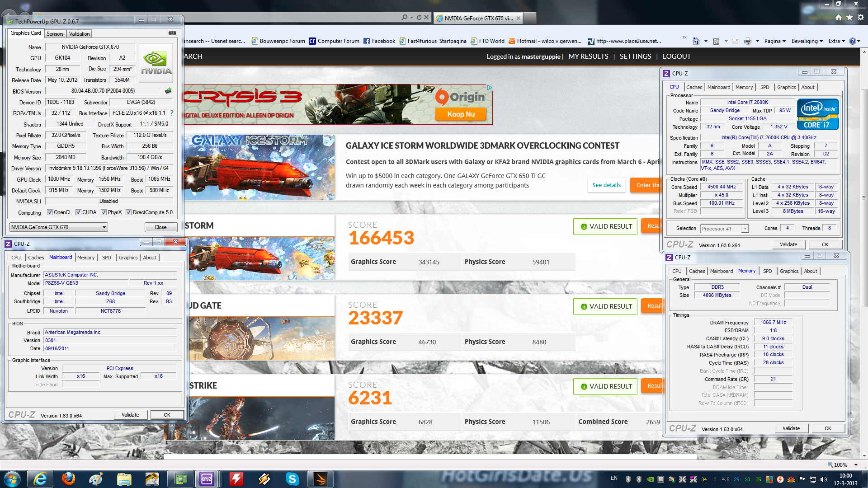
Task: Click the NVIDIA logo in GPU-Z
Action: [156, 63]
